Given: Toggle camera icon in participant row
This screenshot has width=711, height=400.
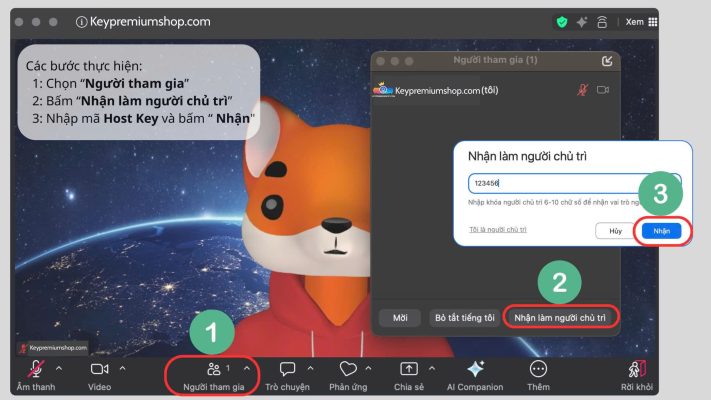Looking at the screenshot, I should [x=603, y=90].
